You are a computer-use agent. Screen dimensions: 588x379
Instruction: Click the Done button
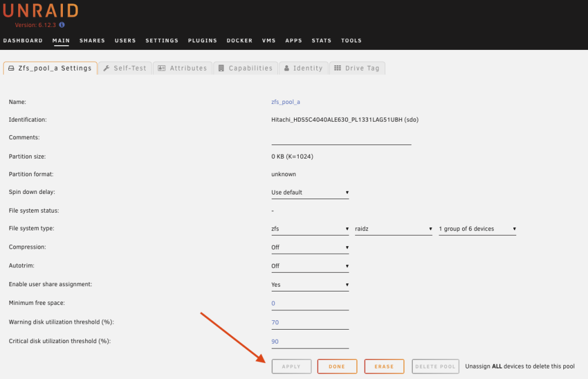pos(337,367)
